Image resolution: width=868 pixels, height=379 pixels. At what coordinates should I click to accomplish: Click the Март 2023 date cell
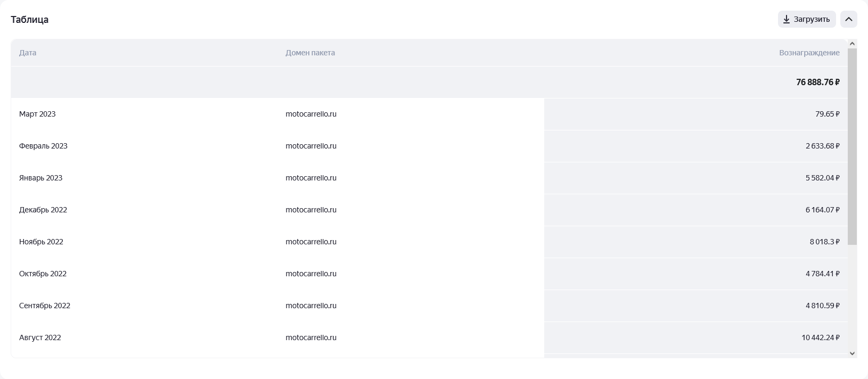click(x=37, y=114)
